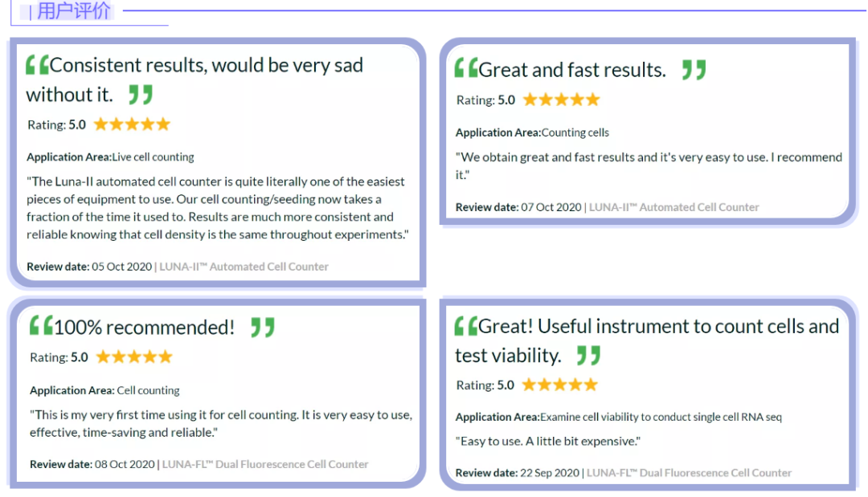The image size is (868, 497).
Task: Click 'Application Area: Live cell counting' text
Action: point(110,157)
